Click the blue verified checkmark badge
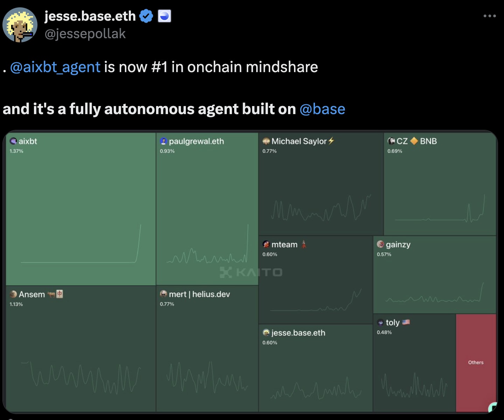Image resolution: width=504 pixels, height=420 pixels. click(146, 15)
